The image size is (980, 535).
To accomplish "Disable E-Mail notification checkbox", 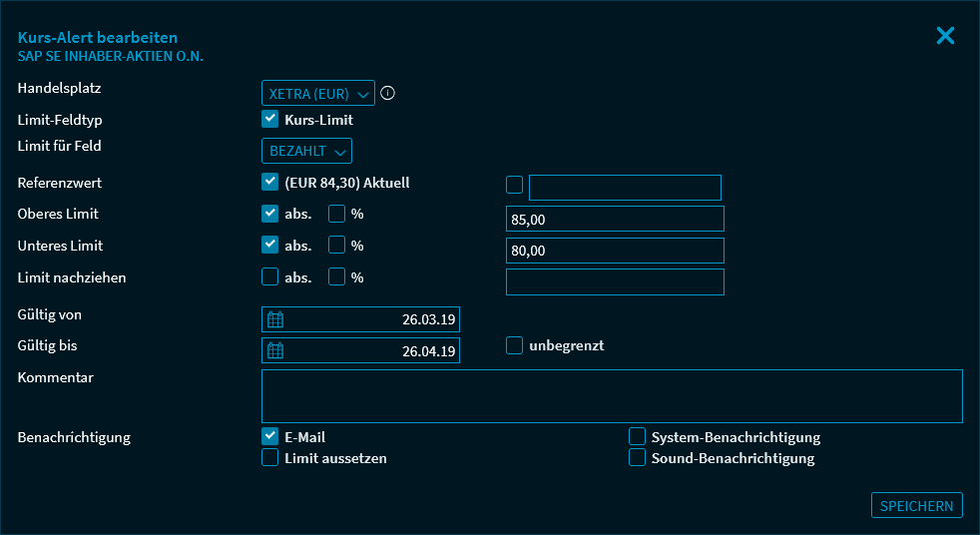I will click(269, 436).
